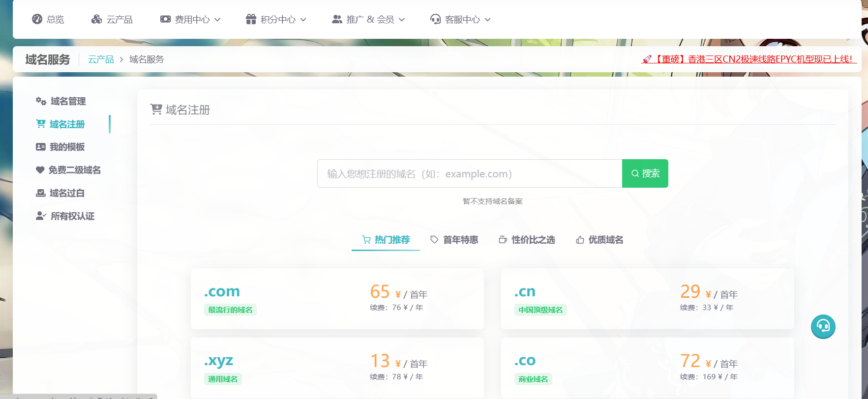868x399 pixels.
Task: Click the floating customer service headset icon
Action: (x=823, y=327)
